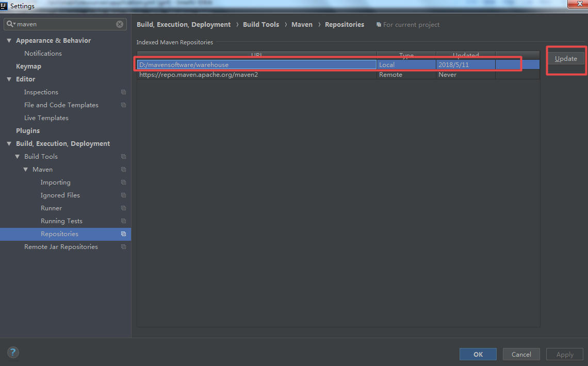Click project-level icon beside Ignored Files
This screenshot has height=366, width=588.
pos(123,195)
